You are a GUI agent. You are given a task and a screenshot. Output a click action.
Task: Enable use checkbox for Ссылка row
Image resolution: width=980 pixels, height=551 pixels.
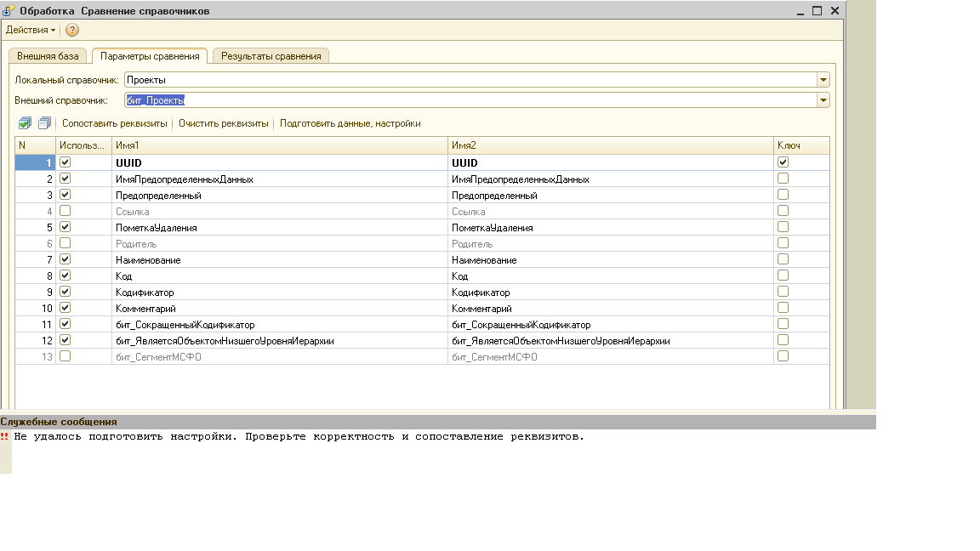tap(65, 211)
